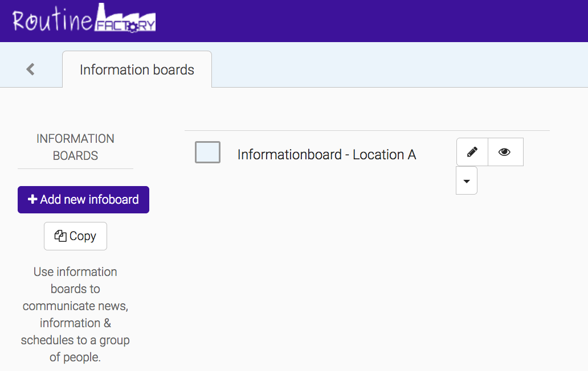
Task: Click the Copy button
Action: (x=75, y=236)
